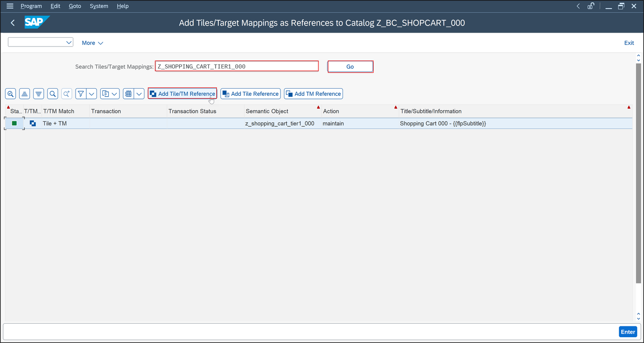Screen dimensions: 644x343
Task: Click Add Tile Reference button
Action: coord(250,94)
